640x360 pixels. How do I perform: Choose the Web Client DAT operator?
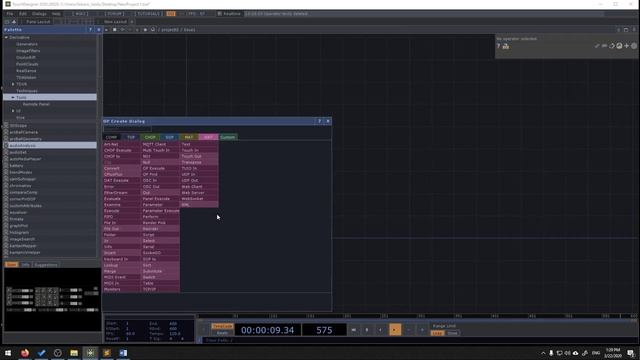pos(199,187)
